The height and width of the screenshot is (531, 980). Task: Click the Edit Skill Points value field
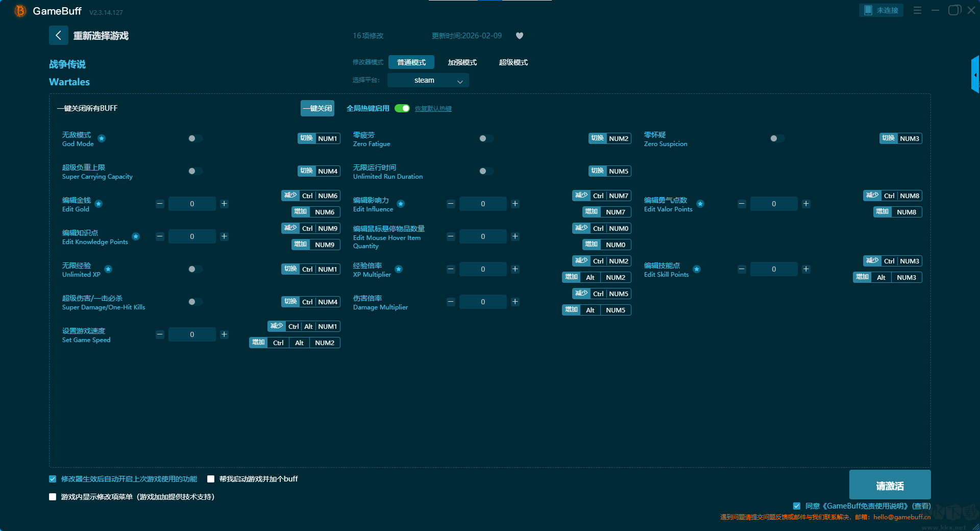click(774, 269)
